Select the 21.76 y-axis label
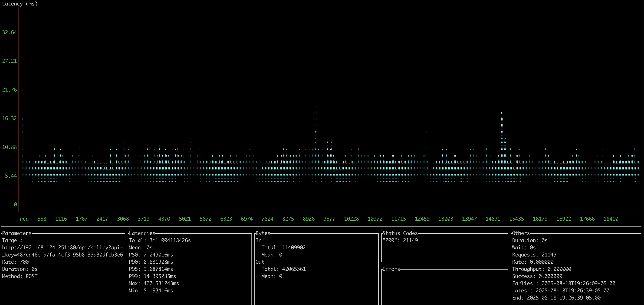Viewport: 644px width, 305px height. tap(9, 90)
